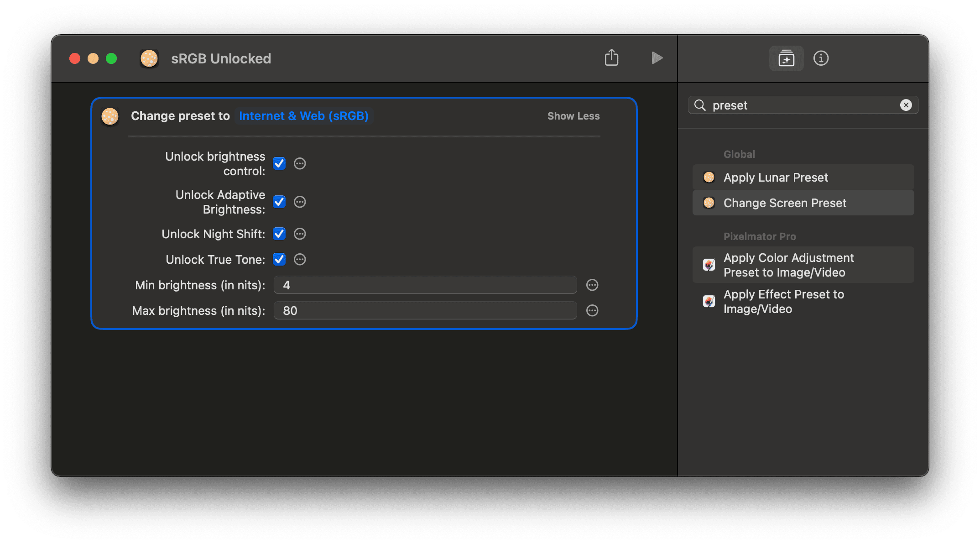
Task: Open variable options for Max brightness
Action: pyautogui.click(x=592, y=310)
